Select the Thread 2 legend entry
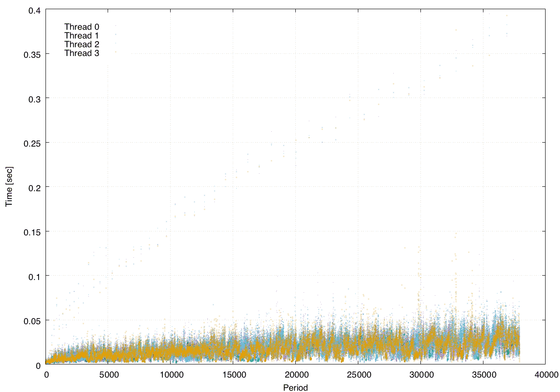 [81, 44]
